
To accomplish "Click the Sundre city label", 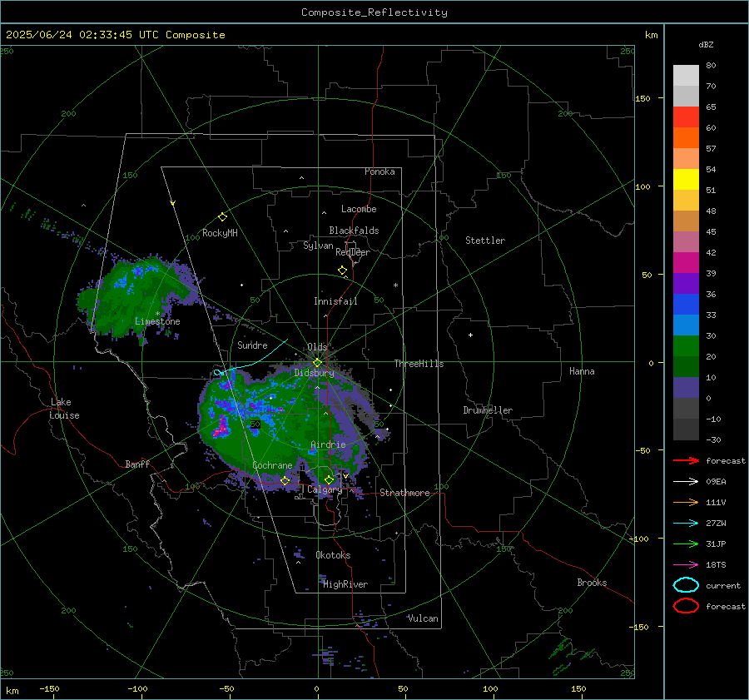I will (x=252, y=345).
